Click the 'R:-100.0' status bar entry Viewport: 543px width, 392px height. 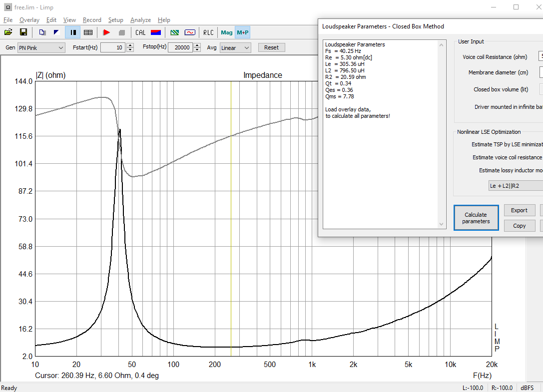(502, 388)
